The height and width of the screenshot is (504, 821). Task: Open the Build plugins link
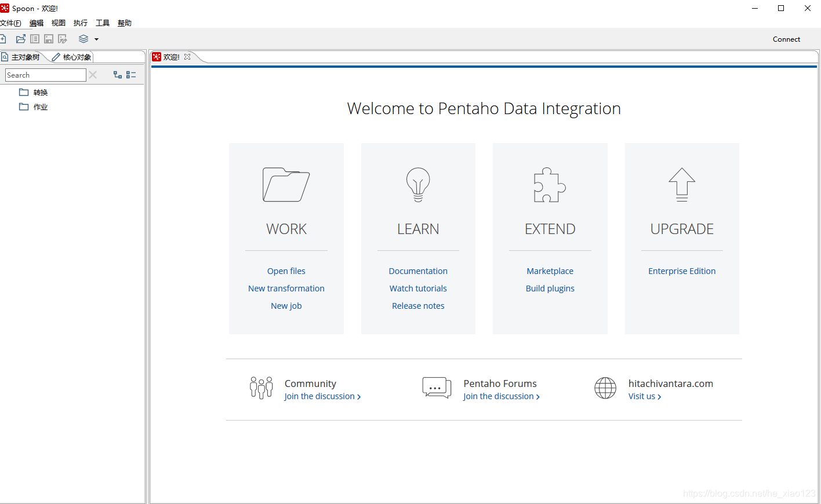(x=550, y=288)
